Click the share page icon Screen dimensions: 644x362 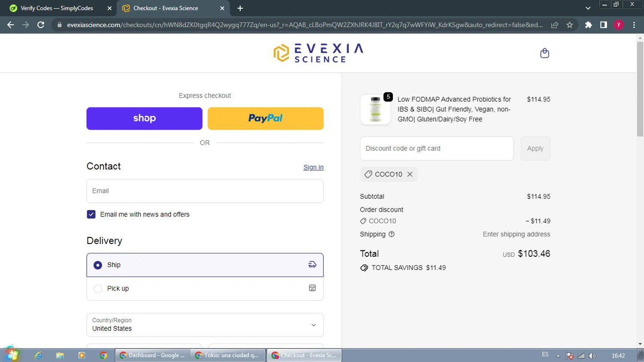pos(555,25)
